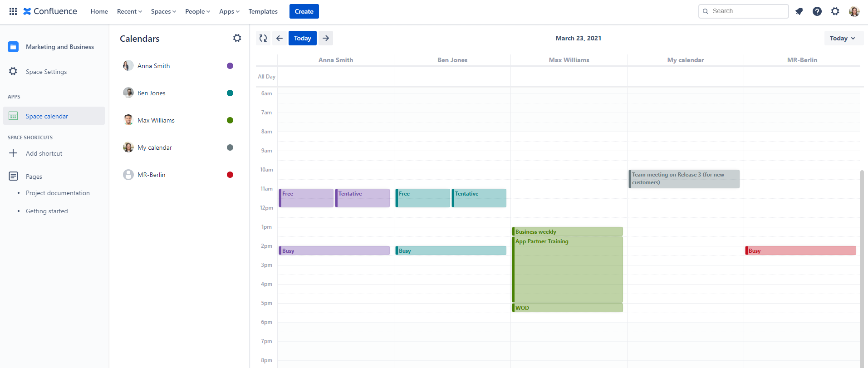Toggle MR-Berlin calendar visibility
Viewport: 868px width, 368px height.
pos(230,175)
